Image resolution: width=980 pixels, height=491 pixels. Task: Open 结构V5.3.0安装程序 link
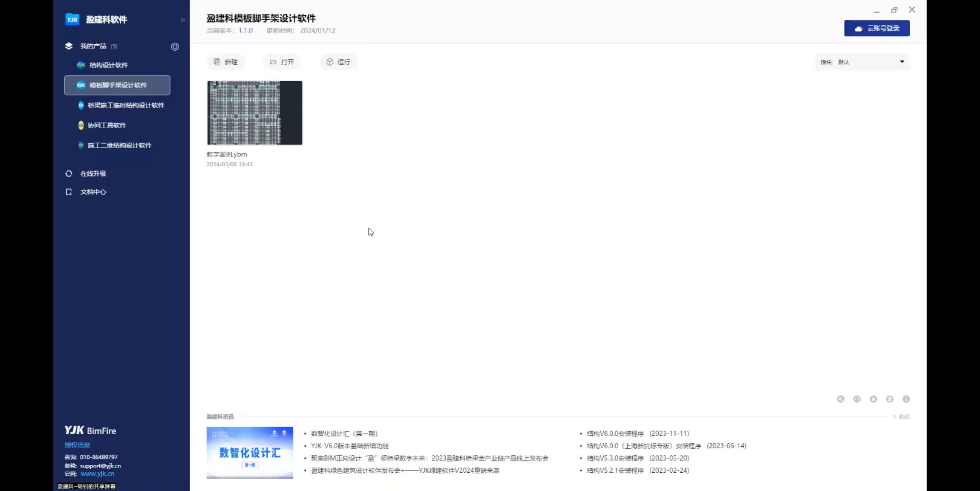pyautogui.click(x=638, y=458)
